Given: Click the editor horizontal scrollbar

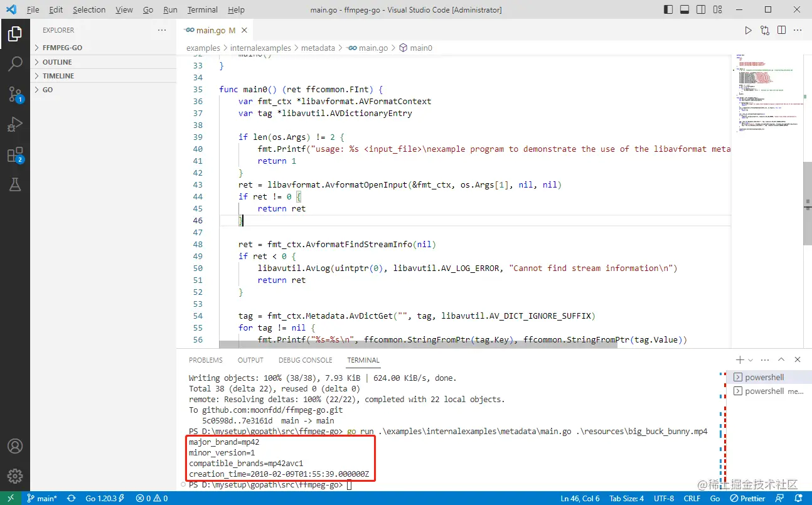Looking at the screenshot, I should pos(418,345).
